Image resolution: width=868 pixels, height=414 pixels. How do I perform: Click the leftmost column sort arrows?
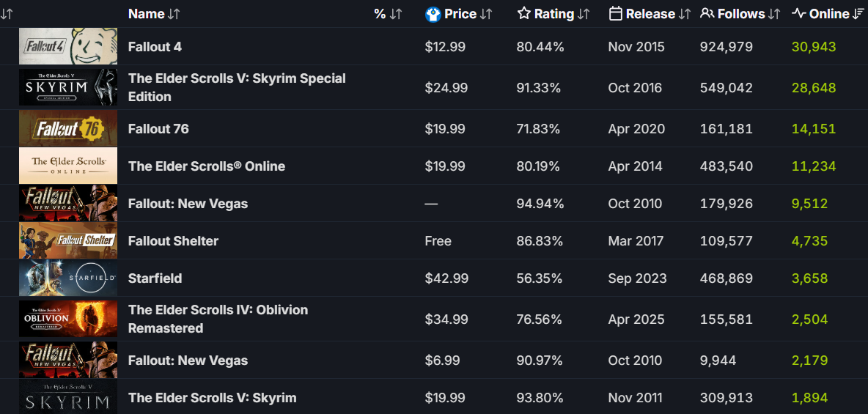pos(7,14)
